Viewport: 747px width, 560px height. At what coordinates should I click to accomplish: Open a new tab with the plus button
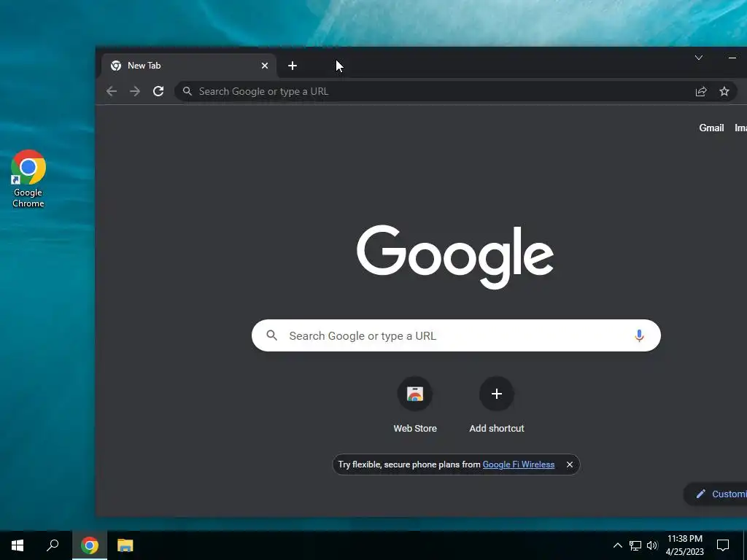(x=293, y=66)
